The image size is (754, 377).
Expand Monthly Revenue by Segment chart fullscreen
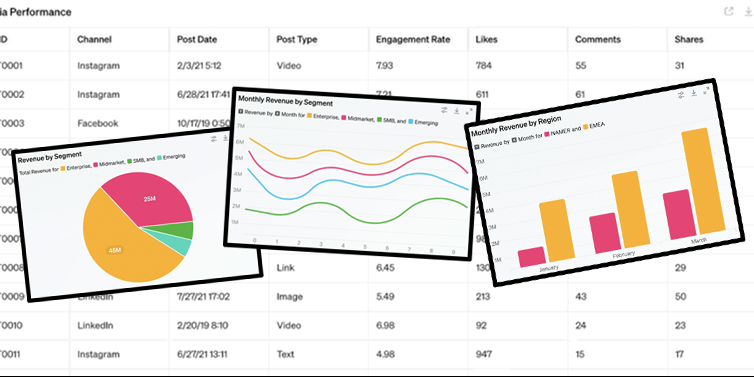tap(469, 111)
